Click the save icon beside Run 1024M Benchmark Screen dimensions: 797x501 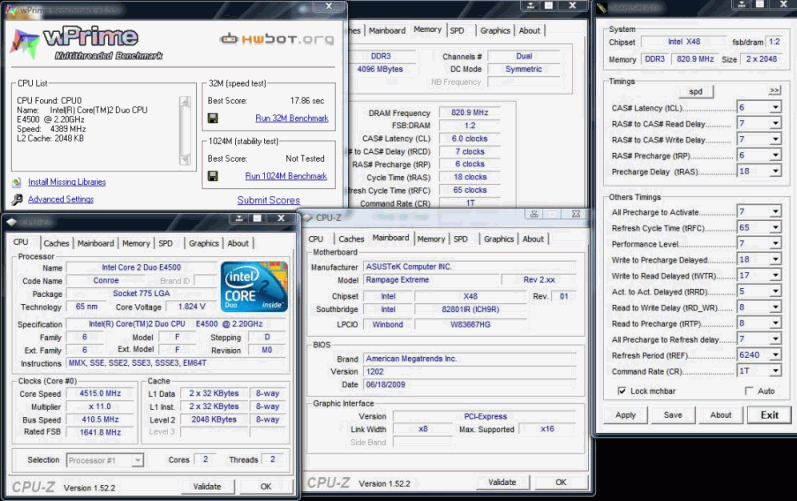tap(213, 176)
